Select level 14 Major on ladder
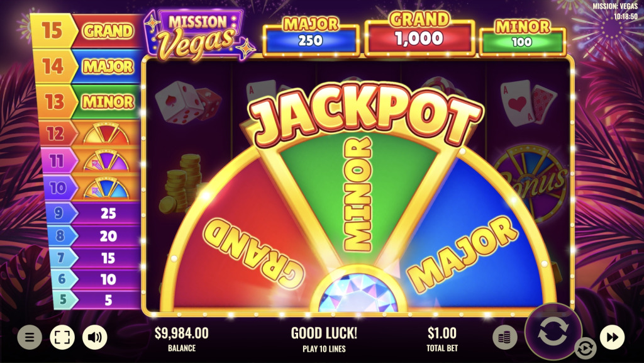Image resolution: width=644 pixels, height=363 pixels. (88, 67)
